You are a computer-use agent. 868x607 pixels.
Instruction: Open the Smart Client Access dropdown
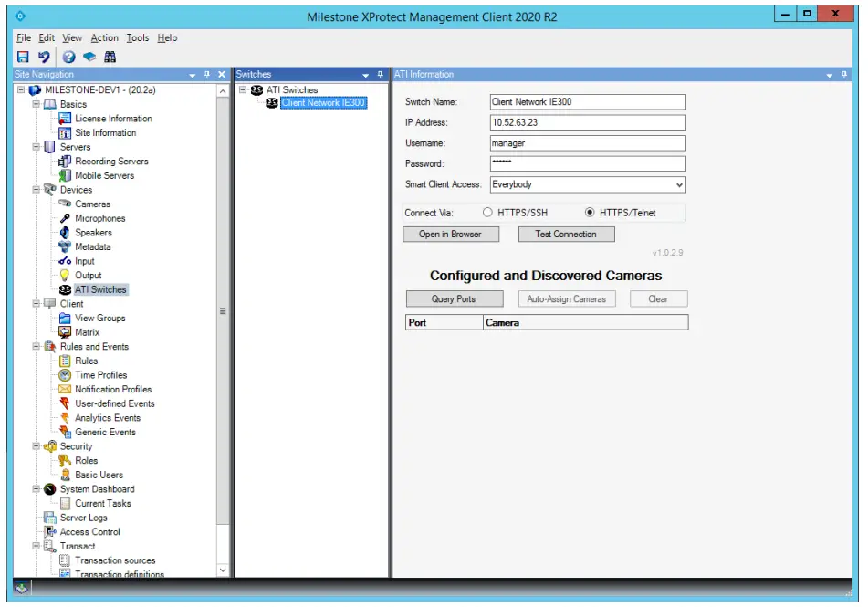[x=677, y=184]
